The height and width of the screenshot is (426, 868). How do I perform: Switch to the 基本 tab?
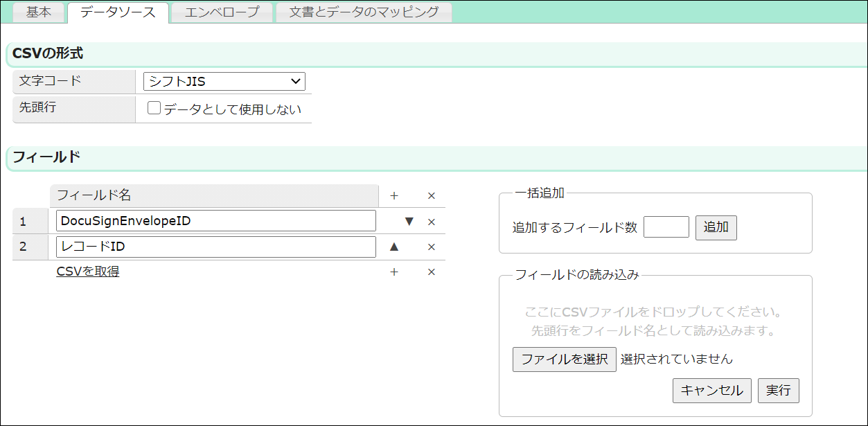pyautogui.click(x=38, y=12)
